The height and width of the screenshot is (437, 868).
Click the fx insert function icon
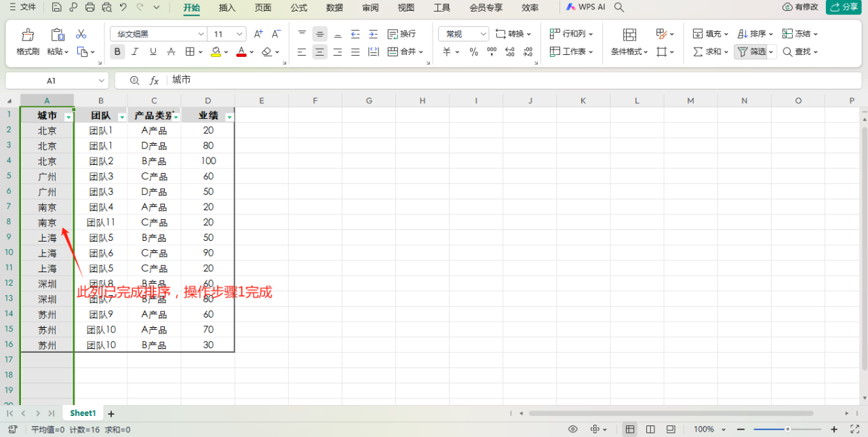click(x=154, y=80)
